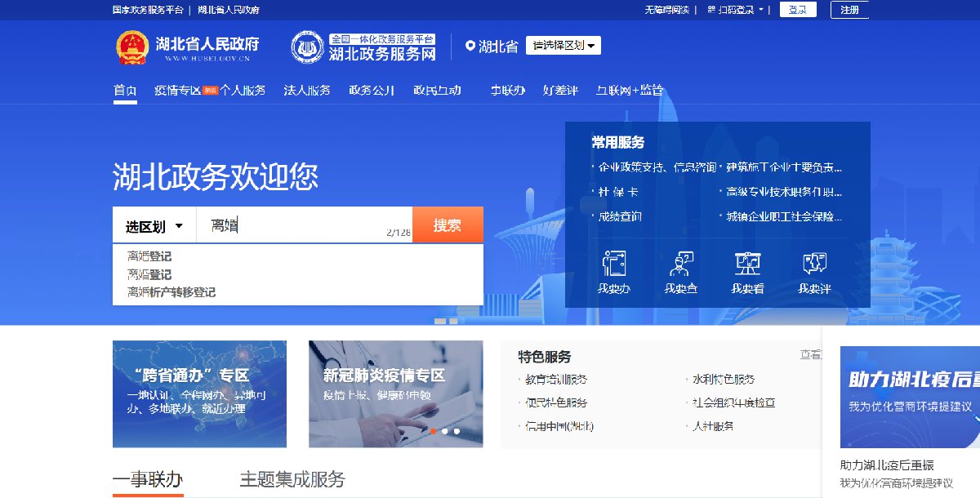Open the 社会组织年度检查 link
Image resolution: width=980 pixels, height=498 pixels.
point(734,402)
